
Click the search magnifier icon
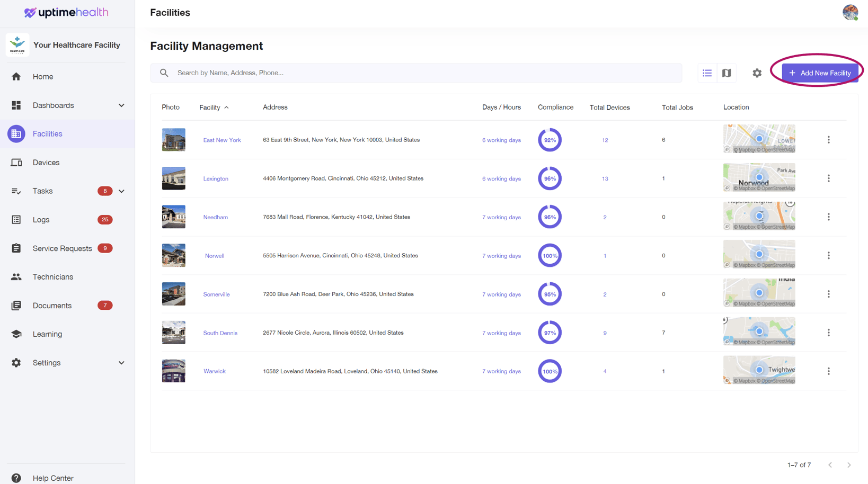[x=164, y=73]
